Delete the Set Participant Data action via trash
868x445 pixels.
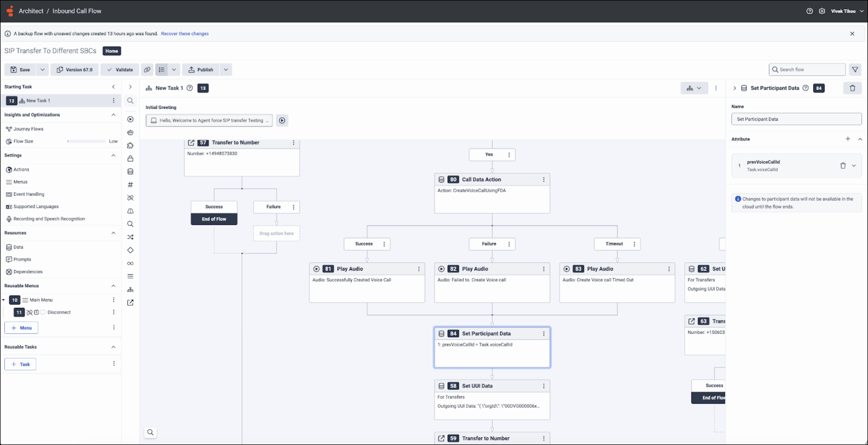tap(852, 88)
